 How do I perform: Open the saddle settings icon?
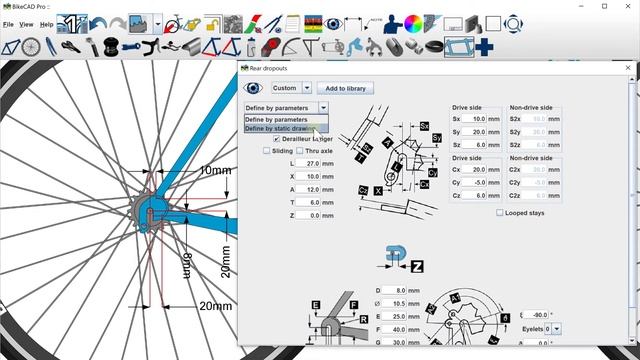coord(71,47)
